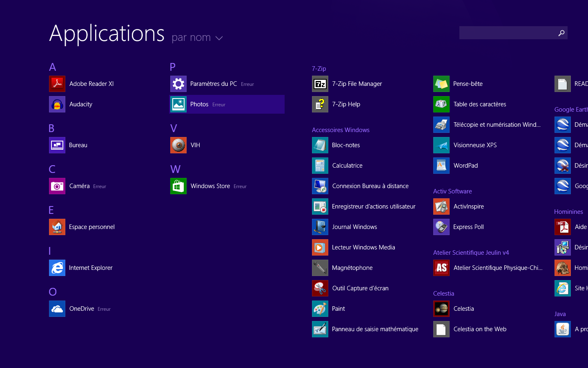This screenshot has height=368, width=588.
Task: Launch Magnétophone microphone icon
Action: pyautogui.click(x=320, y=268)
